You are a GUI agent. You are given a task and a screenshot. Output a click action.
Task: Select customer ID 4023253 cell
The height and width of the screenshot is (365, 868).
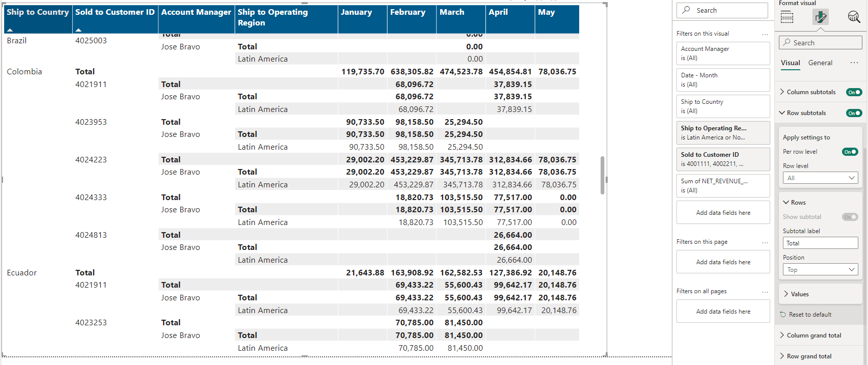(x=91, y=323)
